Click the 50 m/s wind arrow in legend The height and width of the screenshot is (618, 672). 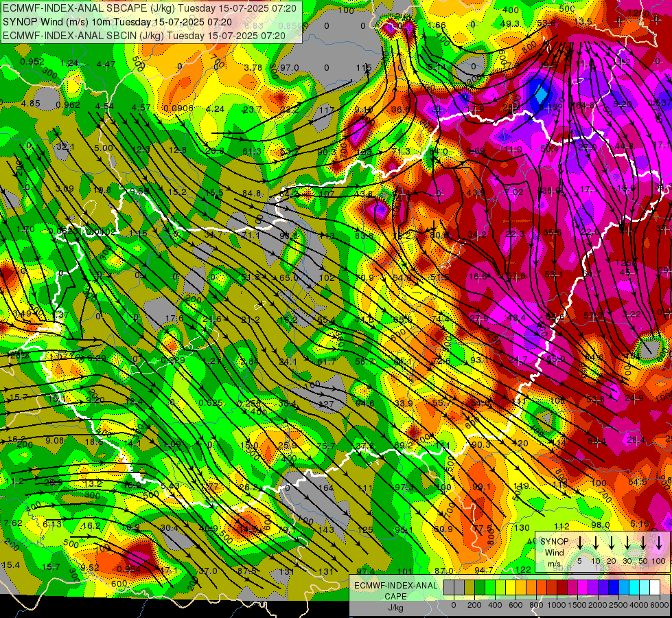click(x=643, y=542)
